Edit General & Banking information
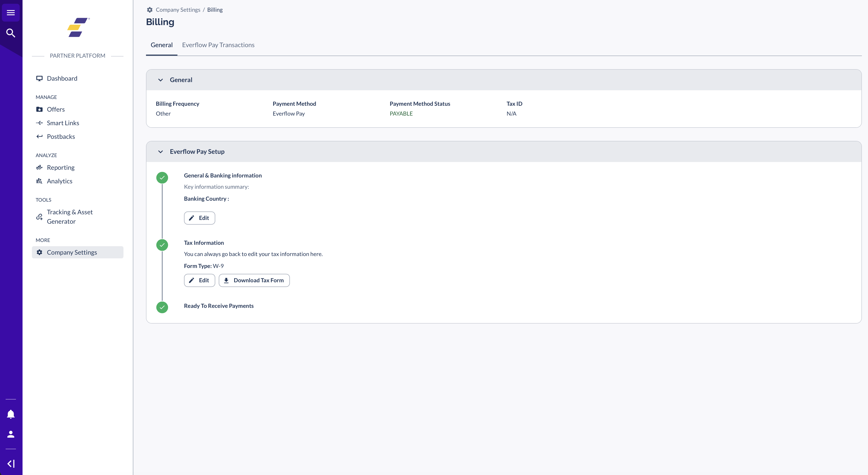868x475 pixels. (200, 218)
